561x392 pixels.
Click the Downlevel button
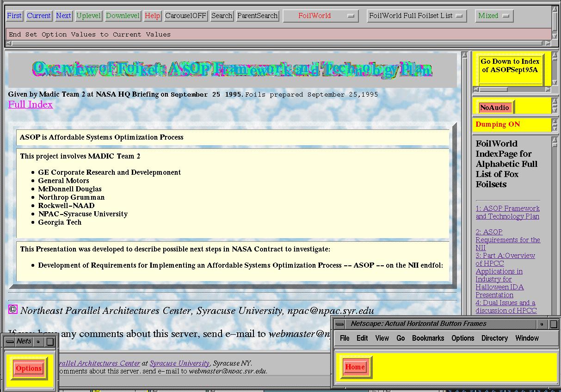123,16
